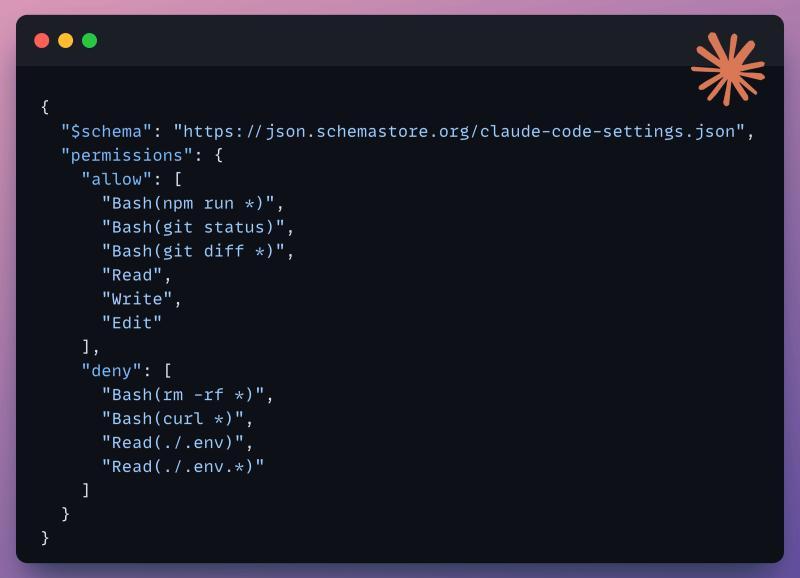Select the "Bash(git status)" permission line
Screen dimensions: 800x578
click(x=195, y=227)
